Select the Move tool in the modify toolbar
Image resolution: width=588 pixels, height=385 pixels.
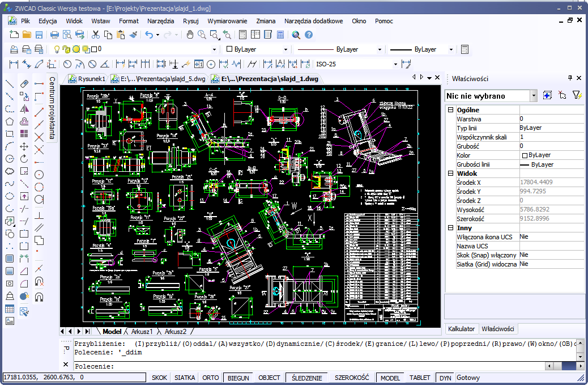click(x=24, y=146)
